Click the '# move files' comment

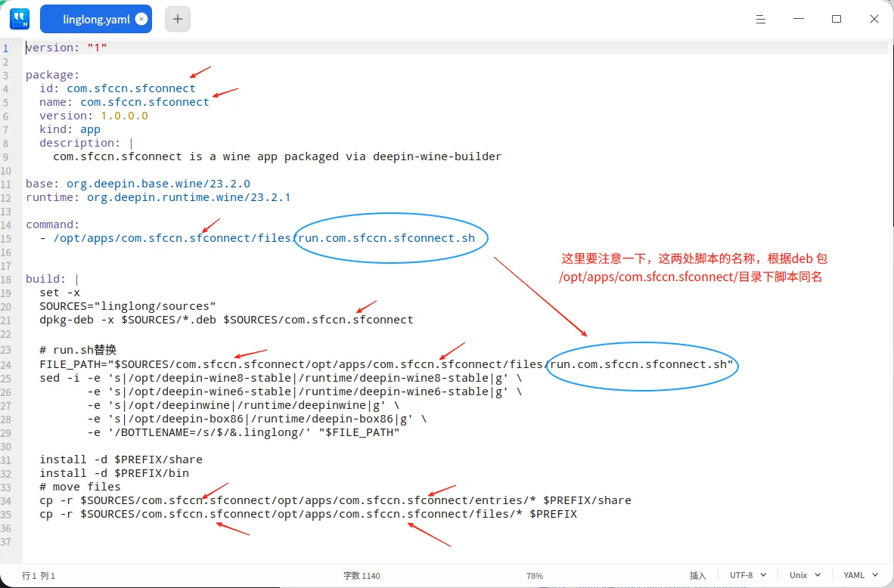[x=80, y=487]
